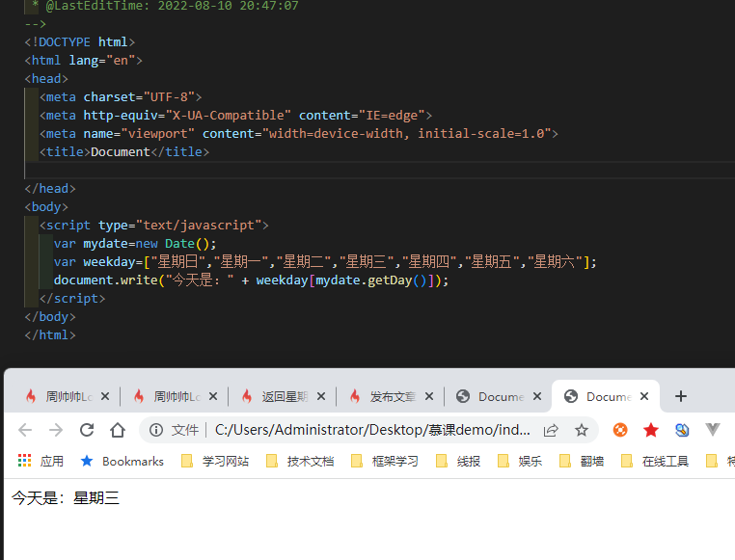Click the address bar URL field

[372, 429]
